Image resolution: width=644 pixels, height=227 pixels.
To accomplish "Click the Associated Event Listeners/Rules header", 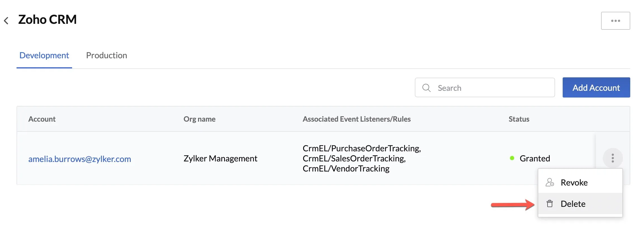I will click(357, 119).
